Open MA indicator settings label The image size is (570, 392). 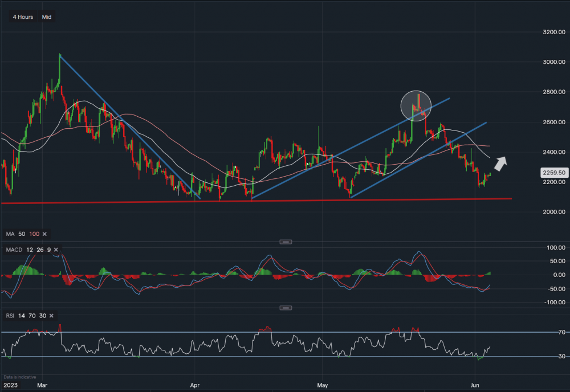pos(22,234)
